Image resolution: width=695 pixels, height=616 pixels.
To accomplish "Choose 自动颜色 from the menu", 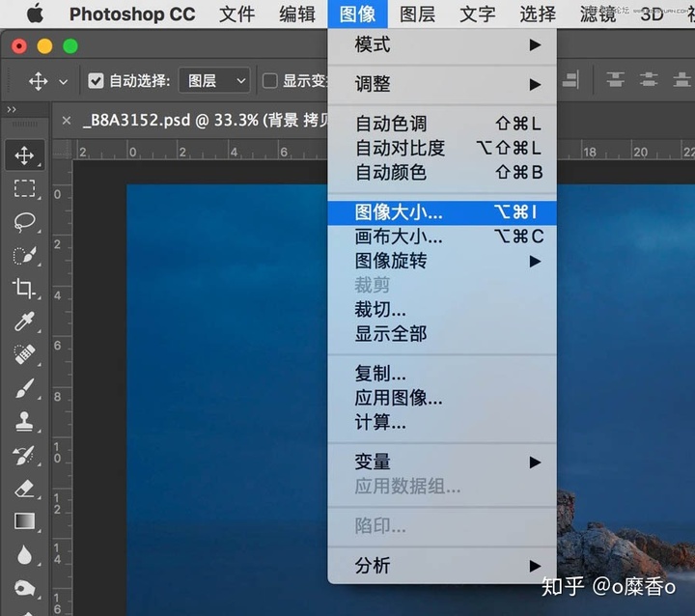I will click(442, 172).
